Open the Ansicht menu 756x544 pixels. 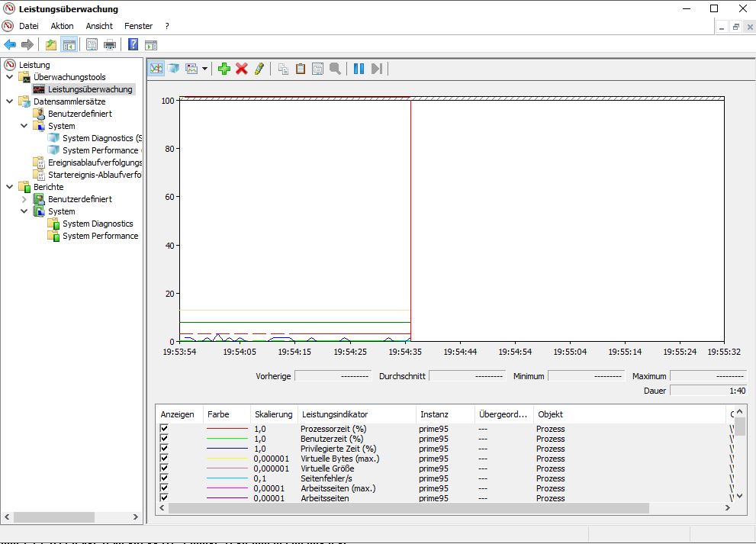coord(99,26)
